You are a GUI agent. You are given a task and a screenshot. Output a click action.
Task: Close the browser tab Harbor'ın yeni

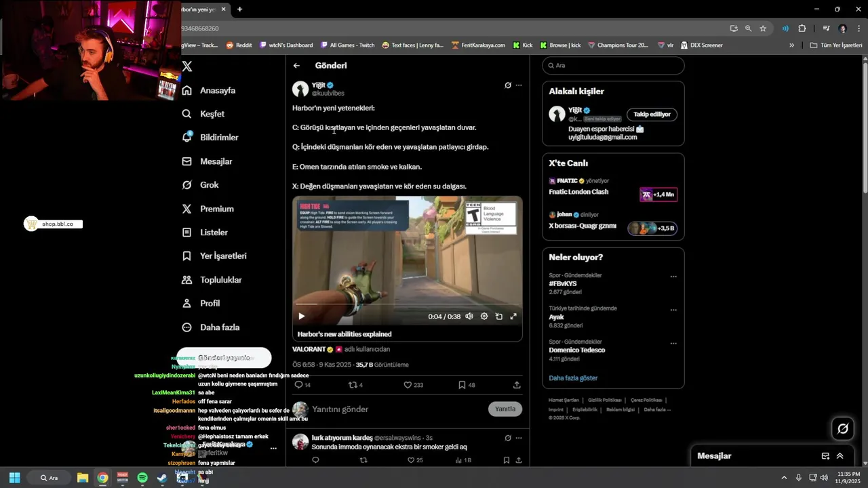tap(223, 9)
